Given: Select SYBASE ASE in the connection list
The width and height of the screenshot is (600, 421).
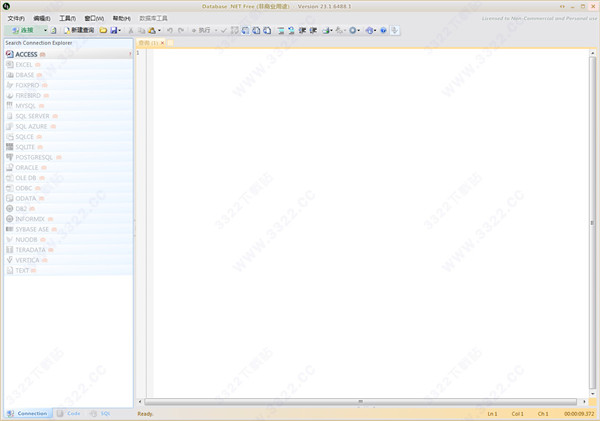Looking at the screenshot, I should click(68, 229).
